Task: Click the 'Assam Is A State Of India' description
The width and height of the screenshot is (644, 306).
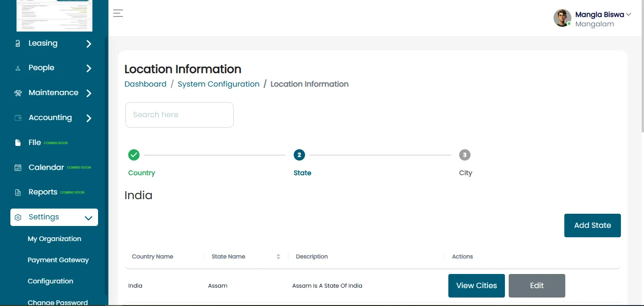Action: coord(327,286)
